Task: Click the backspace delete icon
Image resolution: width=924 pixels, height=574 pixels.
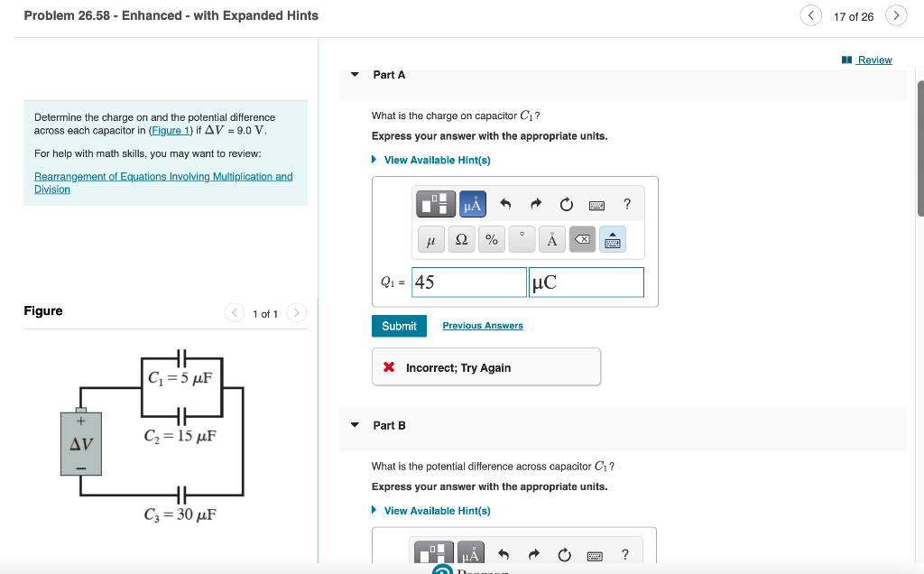Action: [x=581, y=239]
